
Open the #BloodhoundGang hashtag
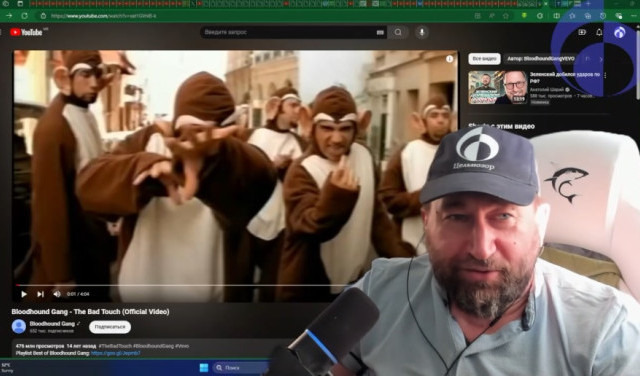tap(153, 346)
